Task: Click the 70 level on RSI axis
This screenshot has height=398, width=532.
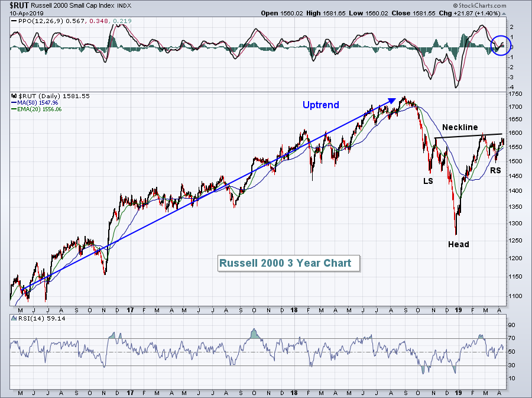Action: click(x=512, y=338)
